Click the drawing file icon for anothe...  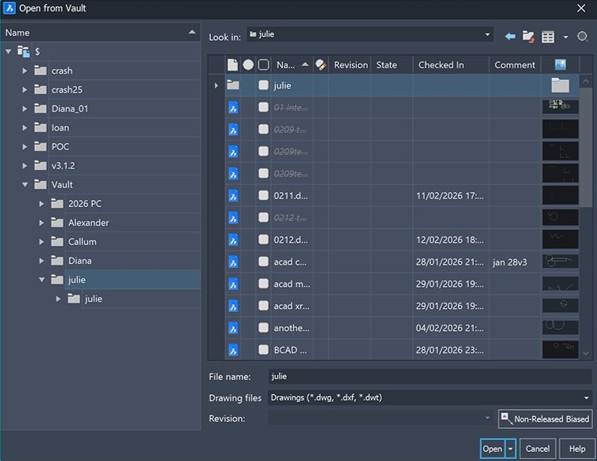click(x=233, y=328)
